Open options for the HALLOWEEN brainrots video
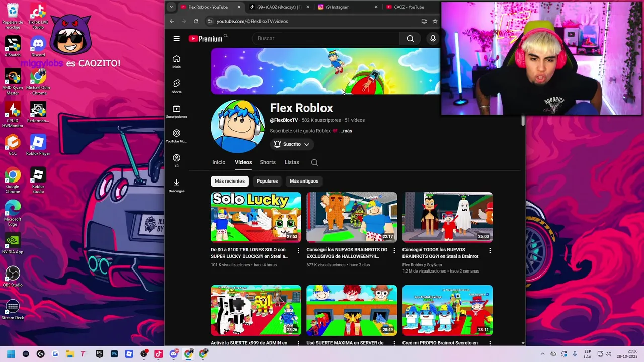Image resolution: width=644 pixels, height=362 pixels. (x=394, y=250)
